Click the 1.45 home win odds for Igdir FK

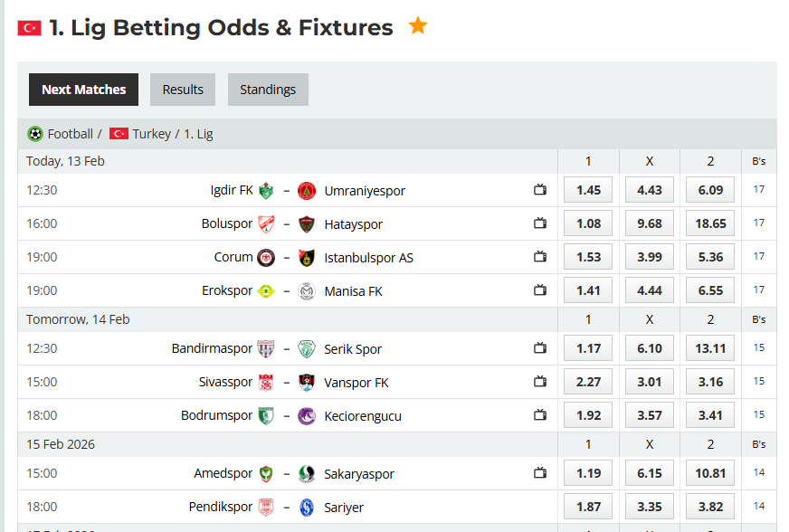587,190
